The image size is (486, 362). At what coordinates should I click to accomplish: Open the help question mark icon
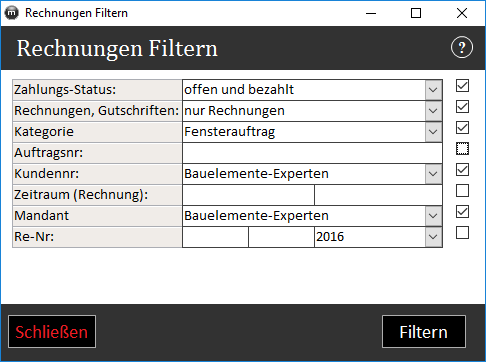pyautogui.click(x=462, y=47)
